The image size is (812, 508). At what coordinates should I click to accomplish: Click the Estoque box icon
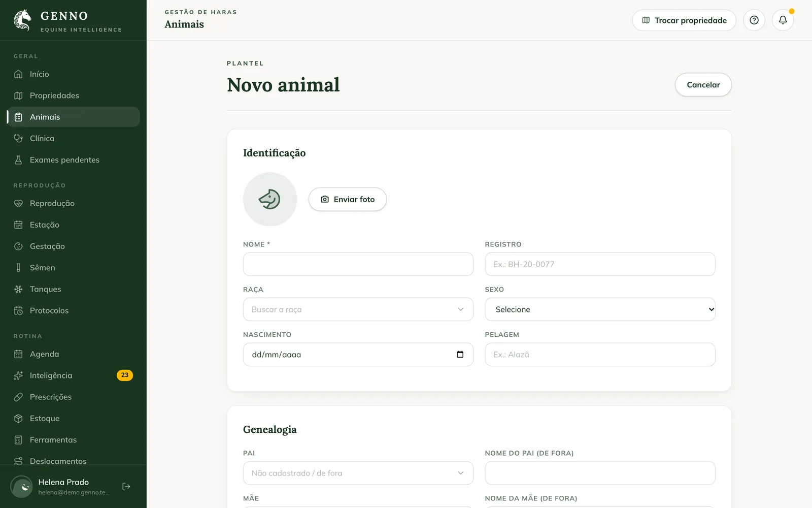[18, 419]
